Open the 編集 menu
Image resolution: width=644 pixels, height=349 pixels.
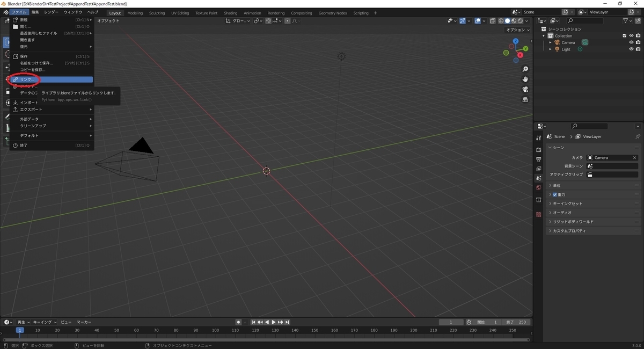pos(35,12)
